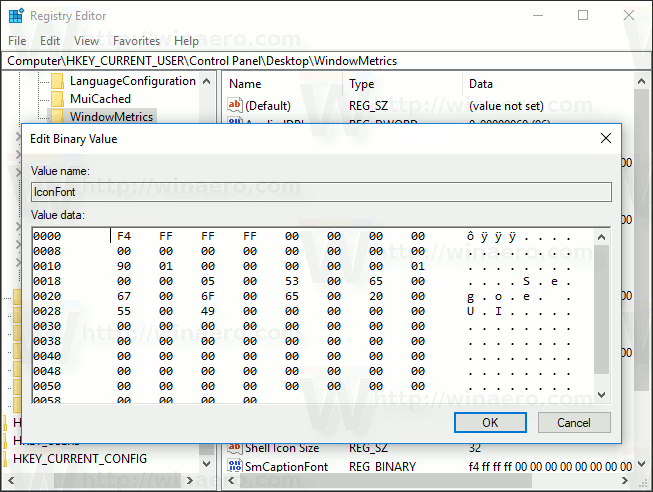This screenshot has width=653, height=492.
Task: Confirm the binary value with OK
Action: [490, 423]
